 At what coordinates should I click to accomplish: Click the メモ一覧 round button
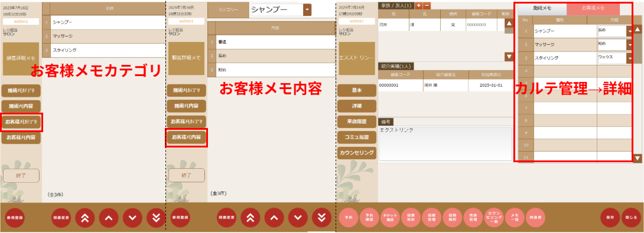click(x=514, y=218)
